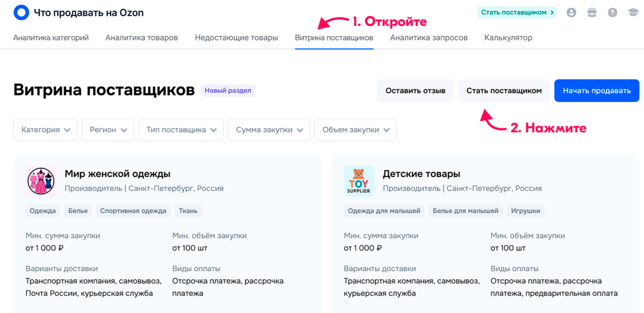Open the Аналитика товаров tab
The image size is (644, 313).
(142, 38)
